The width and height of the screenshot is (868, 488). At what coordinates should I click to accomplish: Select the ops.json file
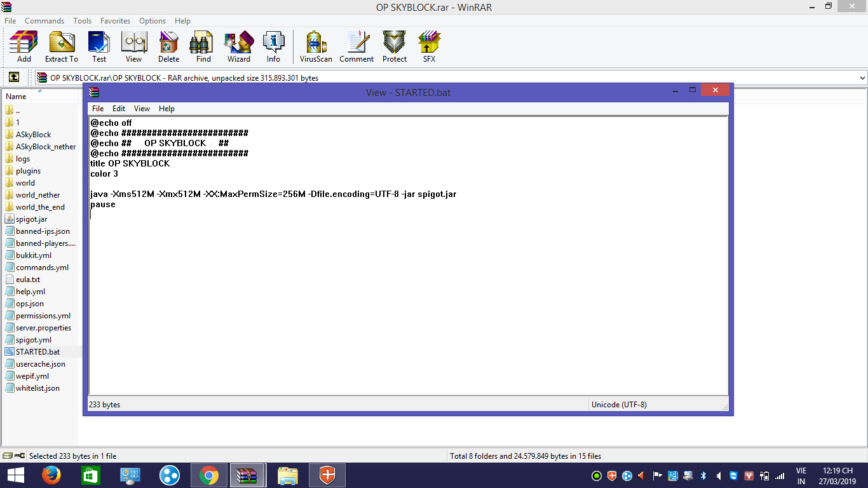point(25,304)
